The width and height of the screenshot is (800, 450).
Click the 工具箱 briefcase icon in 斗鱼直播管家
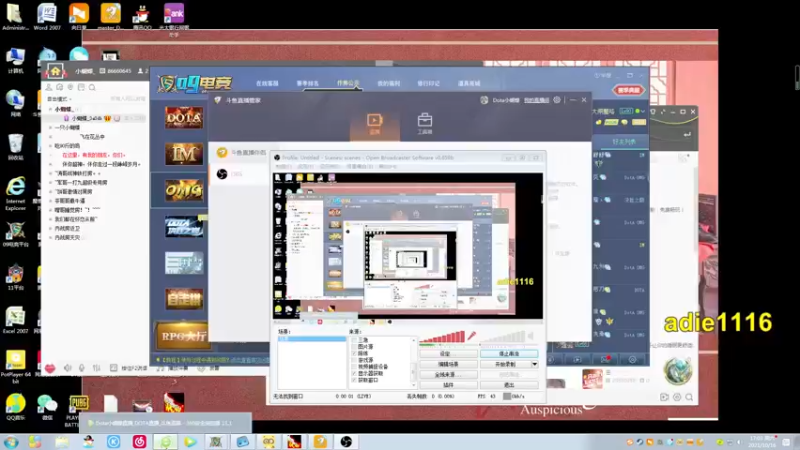[x=424, y=124]
